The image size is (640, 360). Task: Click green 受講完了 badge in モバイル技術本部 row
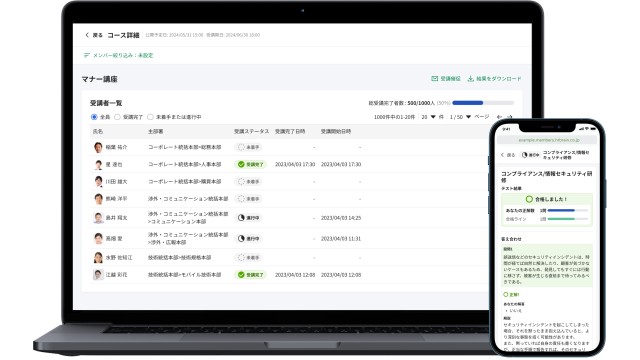250,275
